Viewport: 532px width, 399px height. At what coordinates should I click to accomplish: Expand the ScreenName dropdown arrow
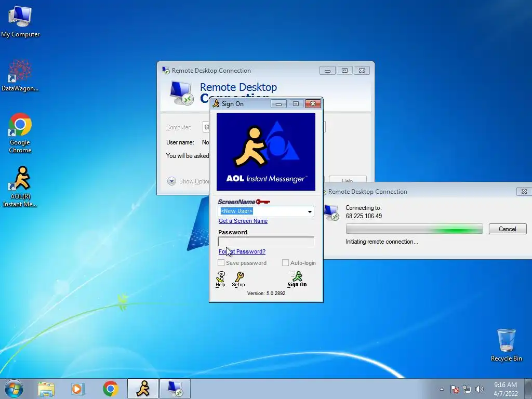[x=310, y=211]
